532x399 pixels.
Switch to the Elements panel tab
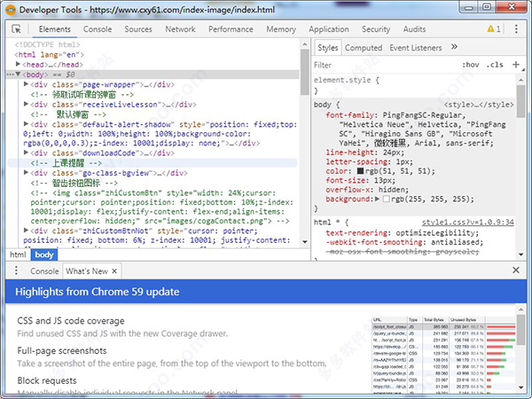pyautogui.click(x=55, y=29)
